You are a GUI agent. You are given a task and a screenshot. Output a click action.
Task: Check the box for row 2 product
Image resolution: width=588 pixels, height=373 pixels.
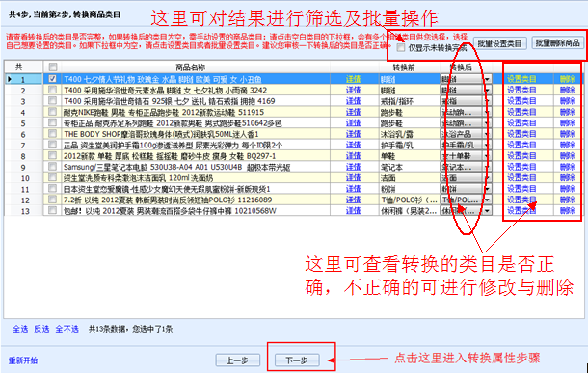point(52,90)
